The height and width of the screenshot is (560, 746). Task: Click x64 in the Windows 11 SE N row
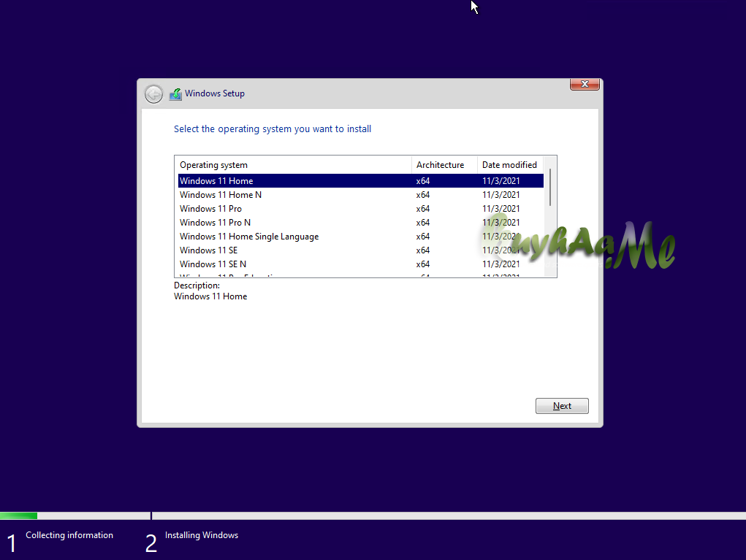422,264
